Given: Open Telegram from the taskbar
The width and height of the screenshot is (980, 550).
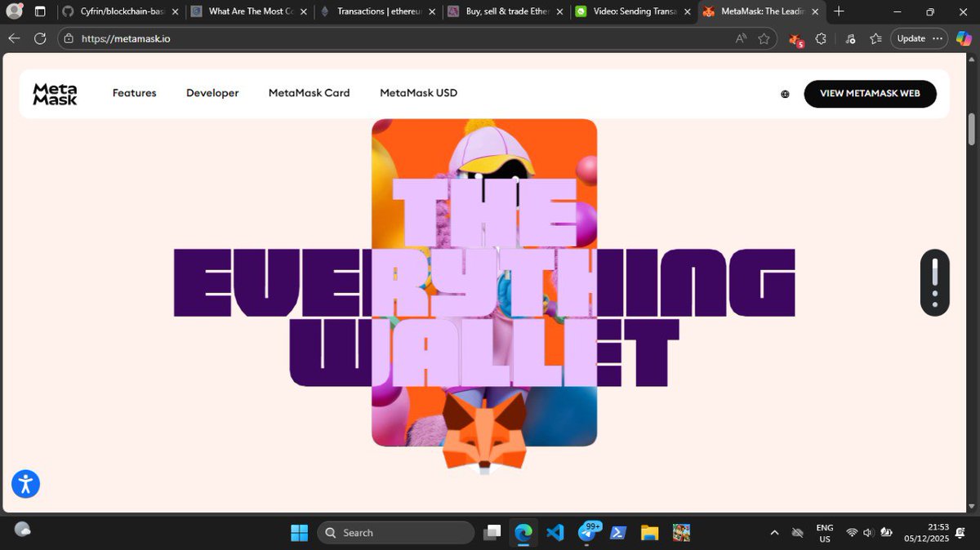Looking at the screenshot, I should [588, 533].
